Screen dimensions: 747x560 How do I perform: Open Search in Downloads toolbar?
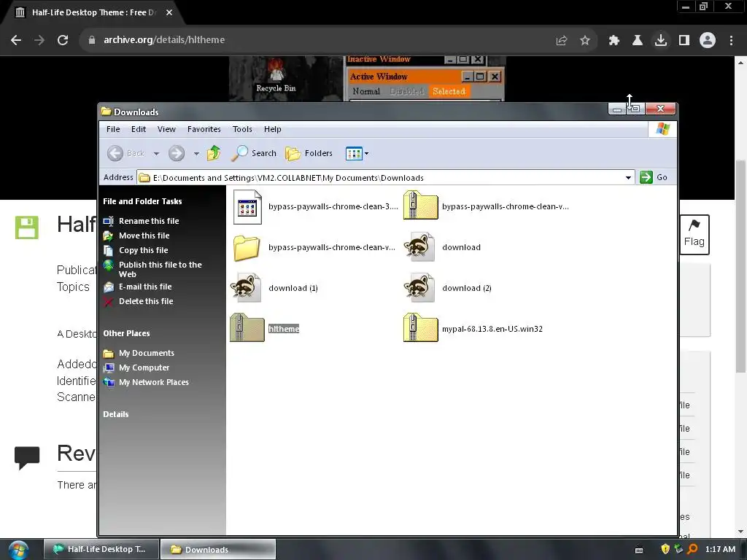[x=254, y=153]
